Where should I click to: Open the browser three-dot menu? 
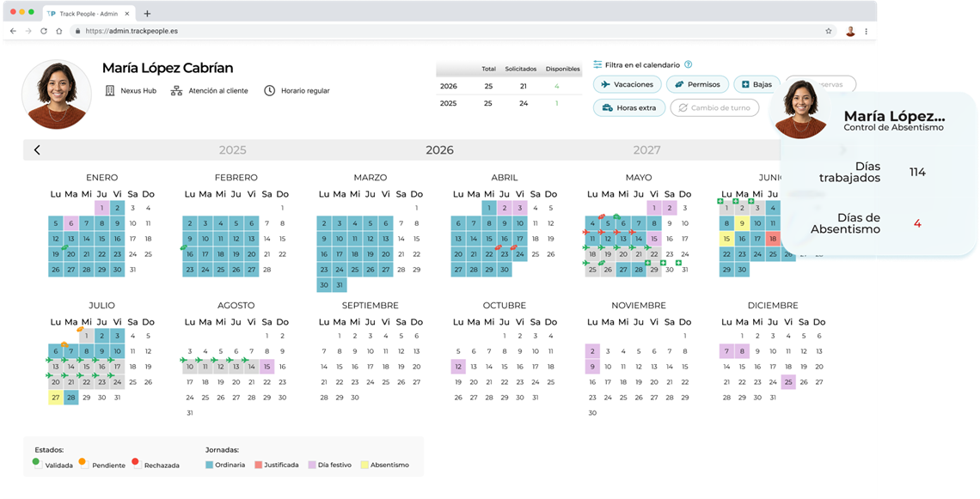coord(867,31)
